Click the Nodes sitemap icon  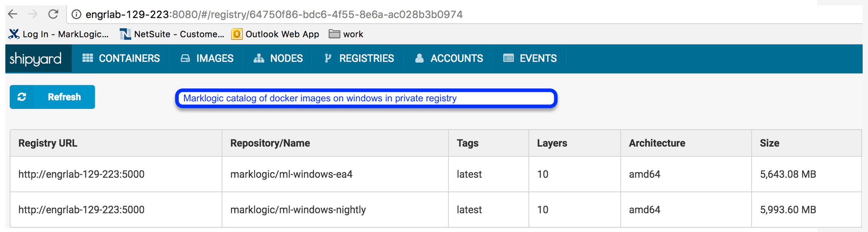pyautogui.click(x=259, y=58)
